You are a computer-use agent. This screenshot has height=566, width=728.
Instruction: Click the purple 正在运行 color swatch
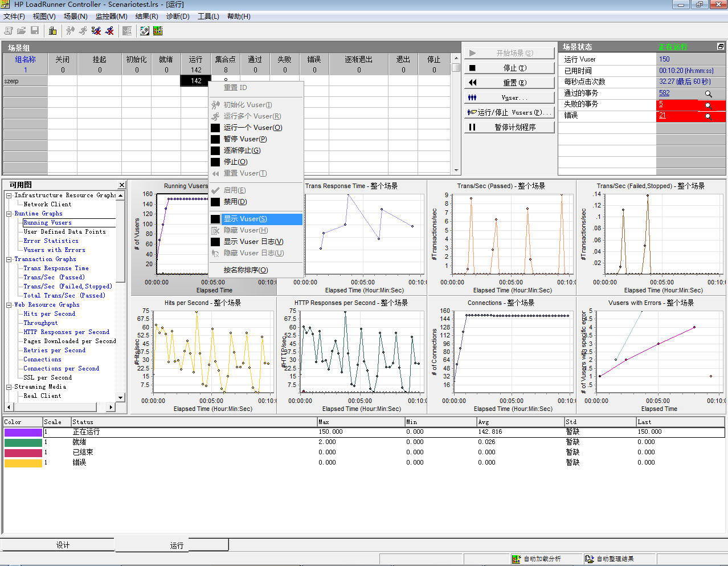click(x=23, y=433)
